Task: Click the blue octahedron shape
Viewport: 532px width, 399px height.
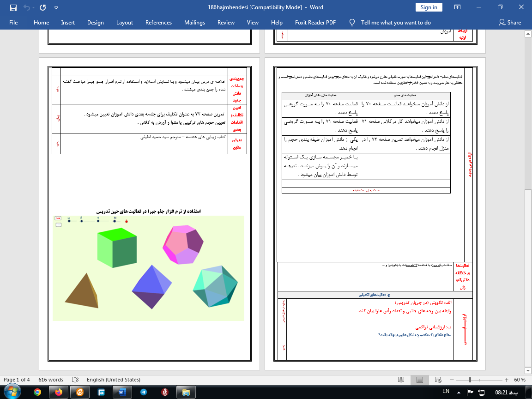Action: tap(151, 287)
